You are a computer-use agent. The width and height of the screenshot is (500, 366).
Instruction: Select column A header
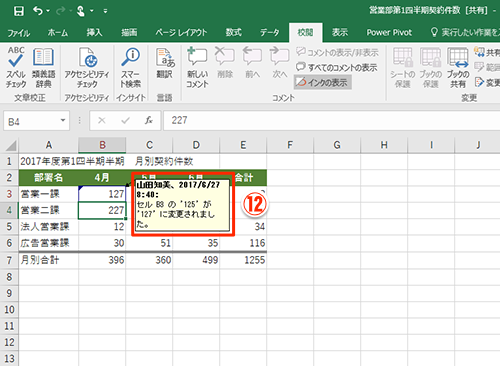(49, 145)
